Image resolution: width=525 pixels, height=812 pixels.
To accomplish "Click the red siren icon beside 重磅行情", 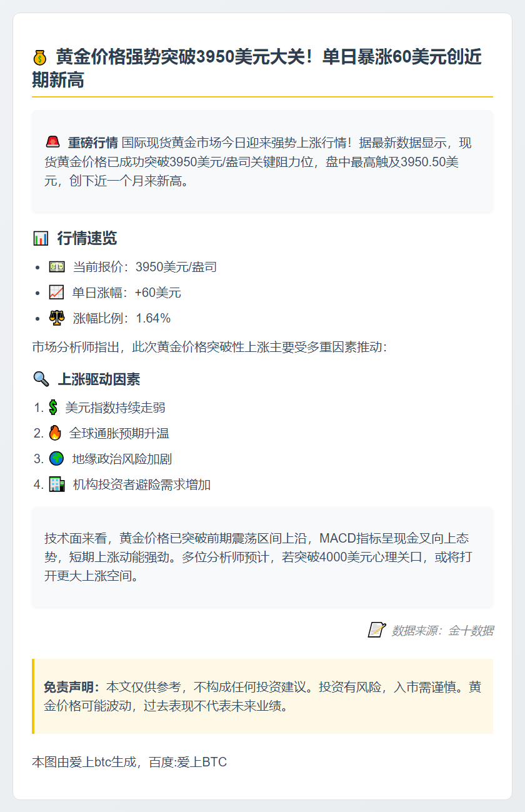I will click(x=52, y=142).
